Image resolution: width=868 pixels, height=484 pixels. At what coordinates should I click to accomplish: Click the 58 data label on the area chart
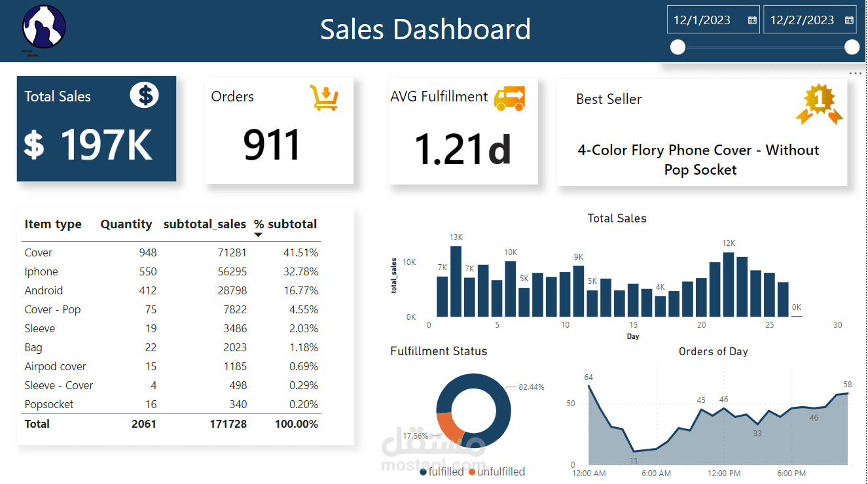click(x=848, y=384)
